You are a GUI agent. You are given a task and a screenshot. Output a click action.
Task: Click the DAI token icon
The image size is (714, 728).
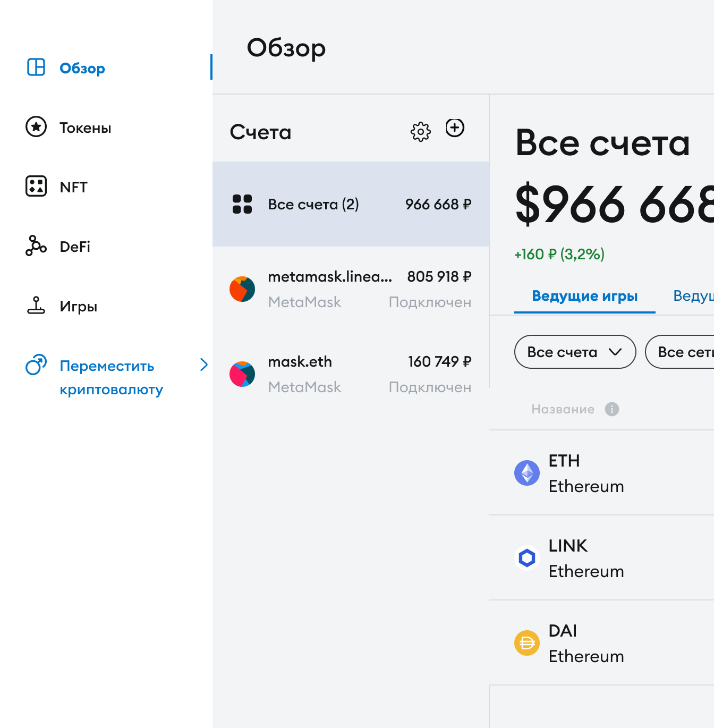(527, 643)
